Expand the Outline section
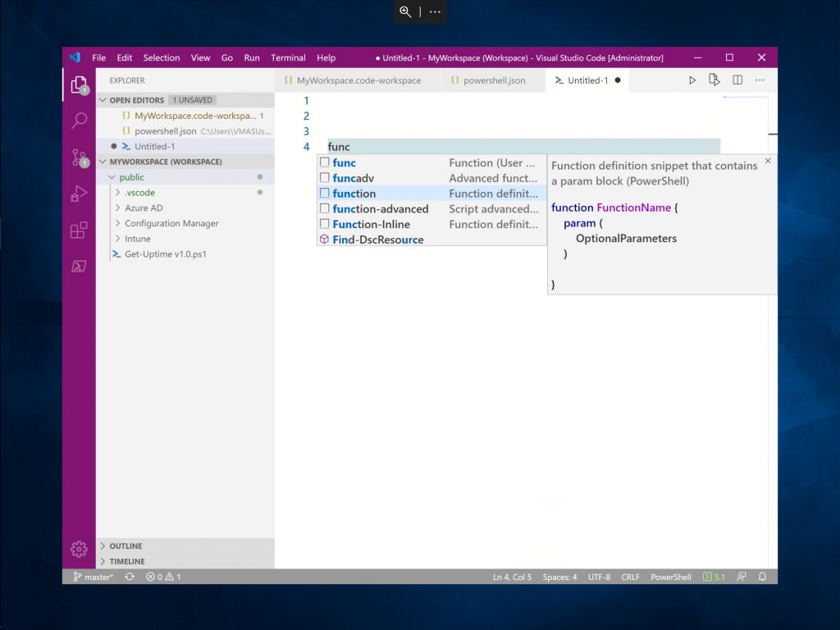The height and width of the screenshot is (630, 840). coord(185,546)
